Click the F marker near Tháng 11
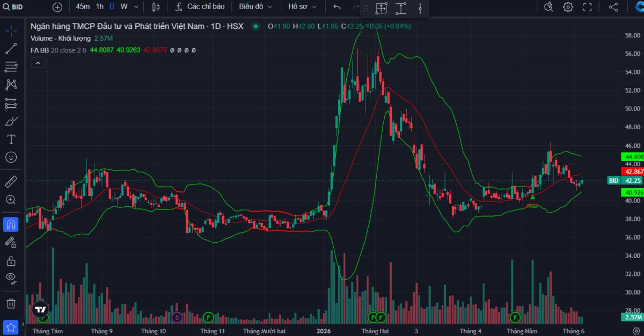 [209, 317]
